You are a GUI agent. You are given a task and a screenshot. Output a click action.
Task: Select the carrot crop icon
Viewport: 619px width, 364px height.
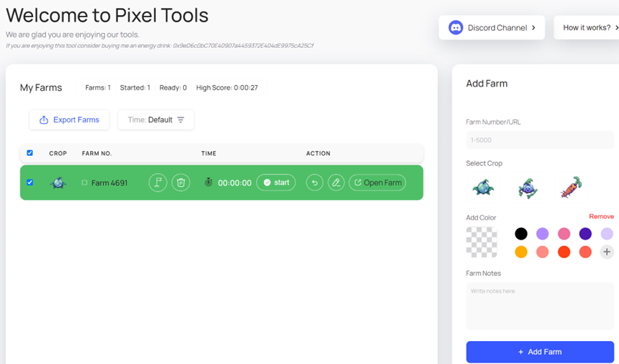[x=570, y=187]
